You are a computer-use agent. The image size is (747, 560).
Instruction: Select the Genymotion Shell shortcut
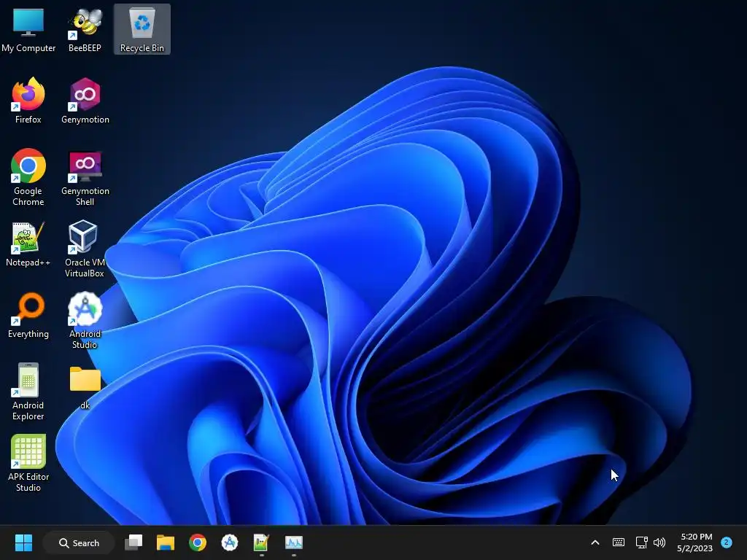[x=85, y=177]
